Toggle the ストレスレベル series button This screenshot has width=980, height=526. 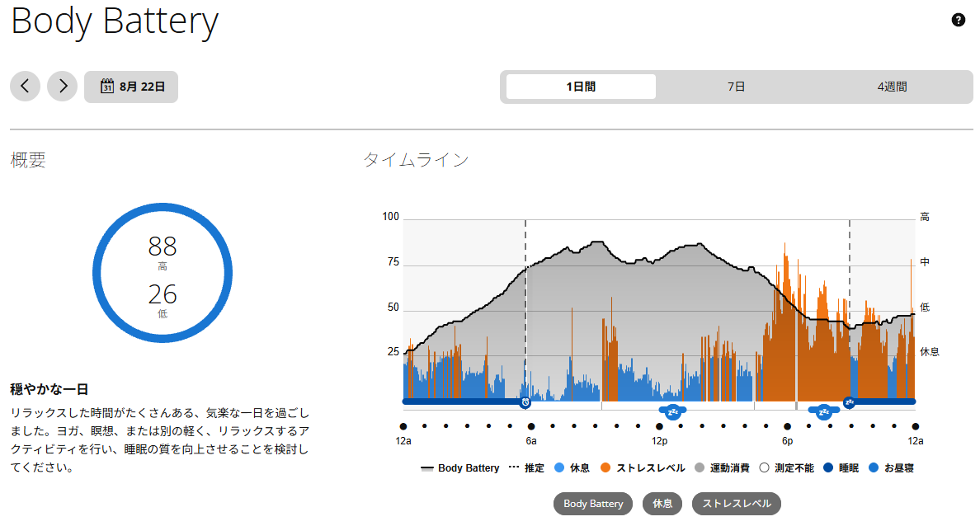737,504
